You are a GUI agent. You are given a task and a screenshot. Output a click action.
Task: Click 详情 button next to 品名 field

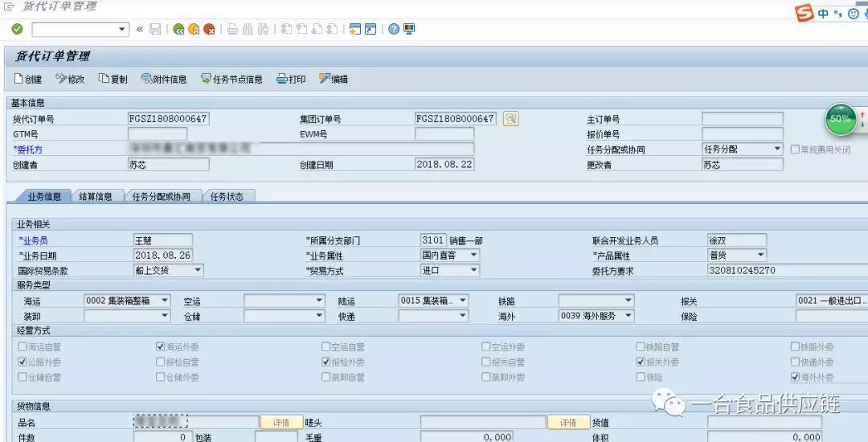[x=280, y=423]
